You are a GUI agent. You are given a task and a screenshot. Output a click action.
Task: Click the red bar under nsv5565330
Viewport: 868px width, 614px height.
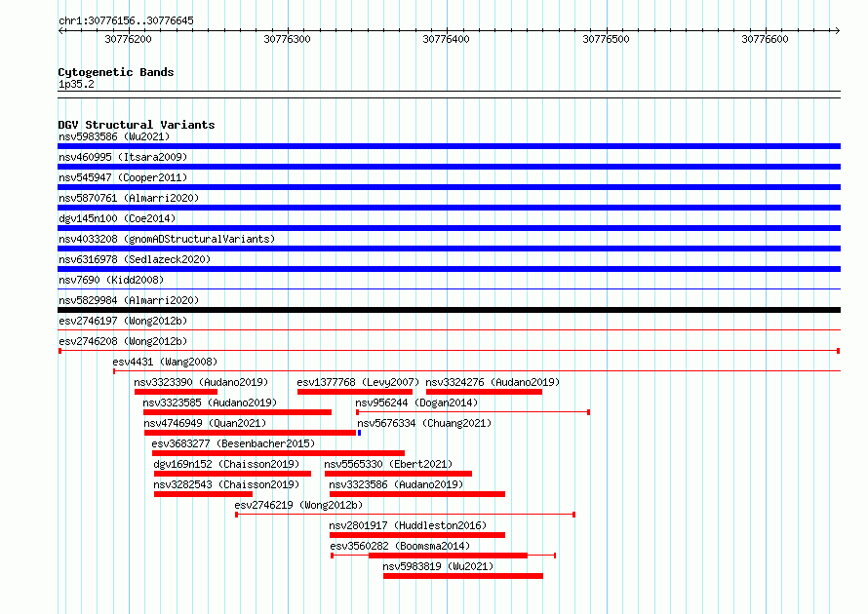398,474
